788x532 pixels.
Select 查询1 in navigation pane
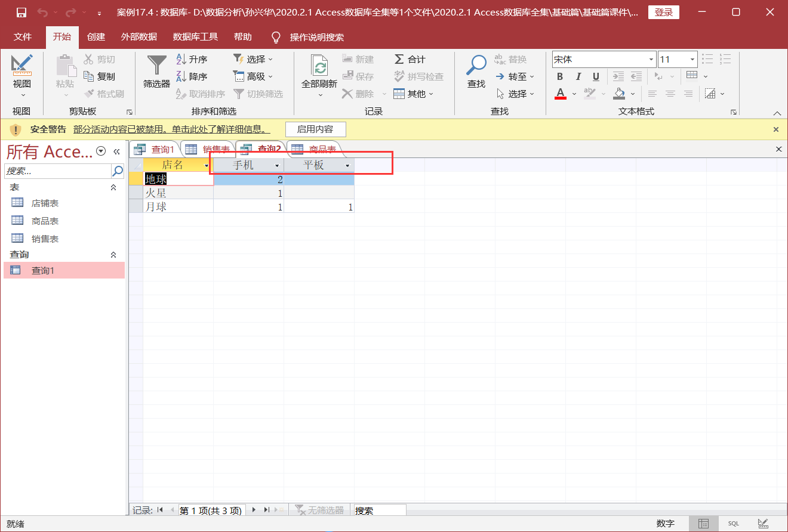pos(64,271)
